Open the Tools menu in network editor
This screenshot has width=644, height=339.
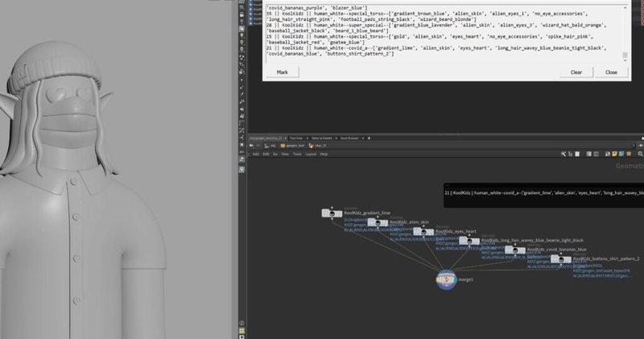[x=297, y=154]
